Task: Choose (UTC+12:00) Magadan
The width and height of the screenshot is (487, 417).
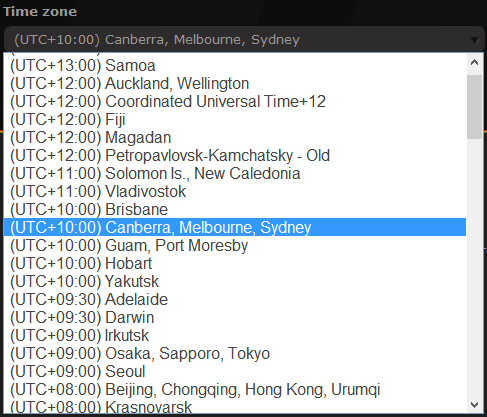Action: (x=235, y=137)
